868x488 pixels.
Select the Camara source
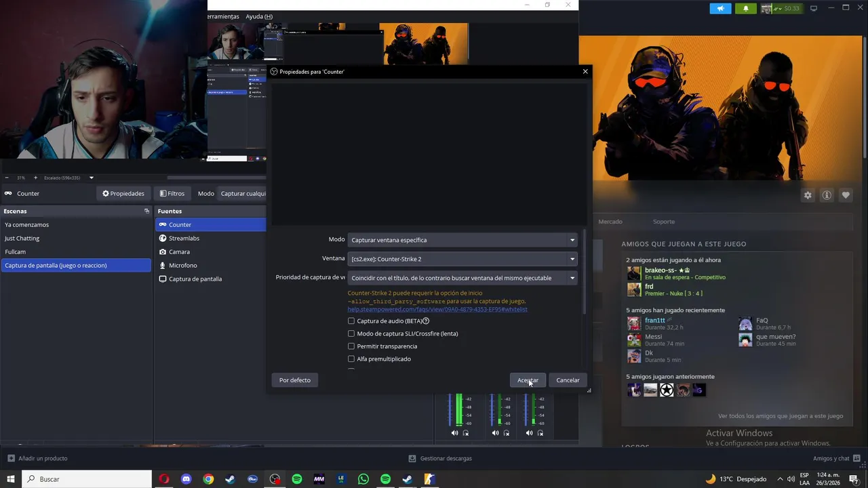(210, 251)
